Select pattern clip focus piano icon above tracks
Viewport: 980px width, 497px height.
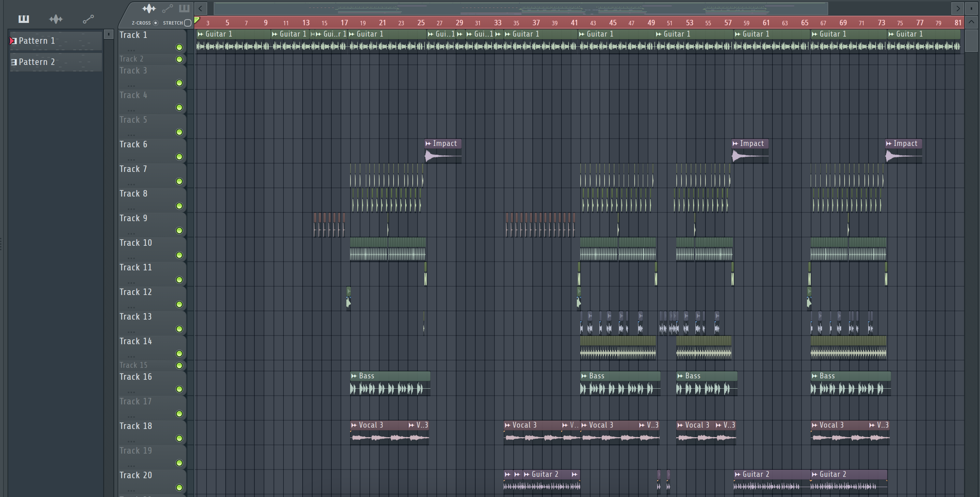point(184,8)
